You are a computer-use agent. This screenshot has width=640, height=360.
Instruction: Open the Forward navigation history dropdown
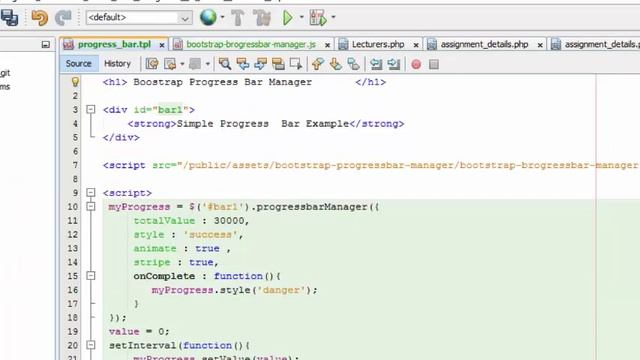pyautogui.click(x=207, y=64)
